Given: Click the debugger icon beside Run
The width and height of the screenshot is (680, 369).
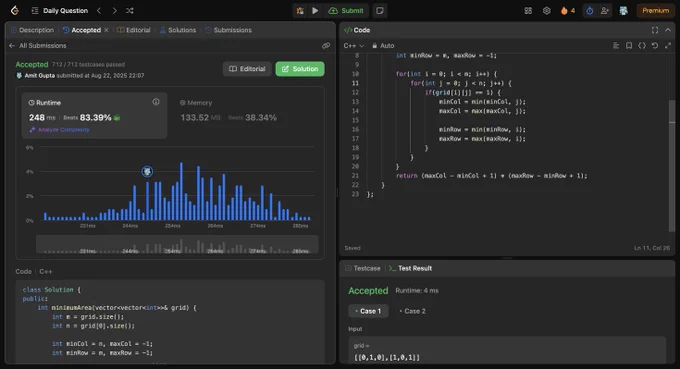Looking at the screenshot, I should pos(300,10).
